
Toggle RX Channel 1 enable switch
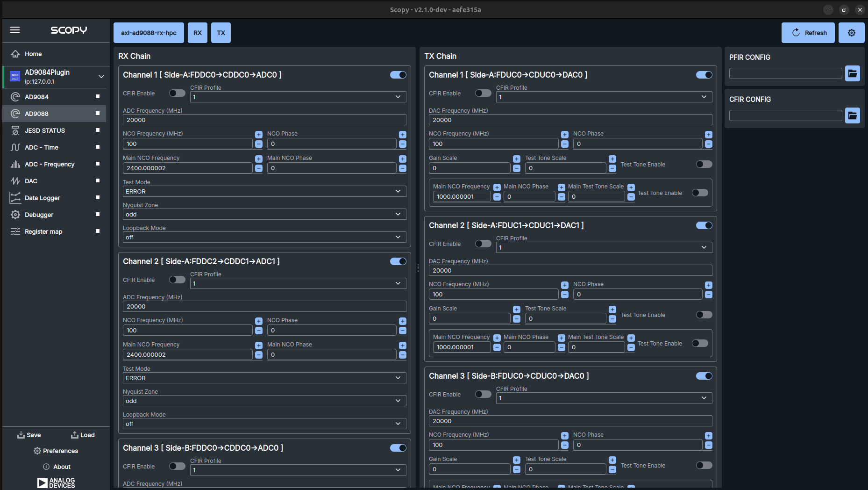click(x=398, y=75)
